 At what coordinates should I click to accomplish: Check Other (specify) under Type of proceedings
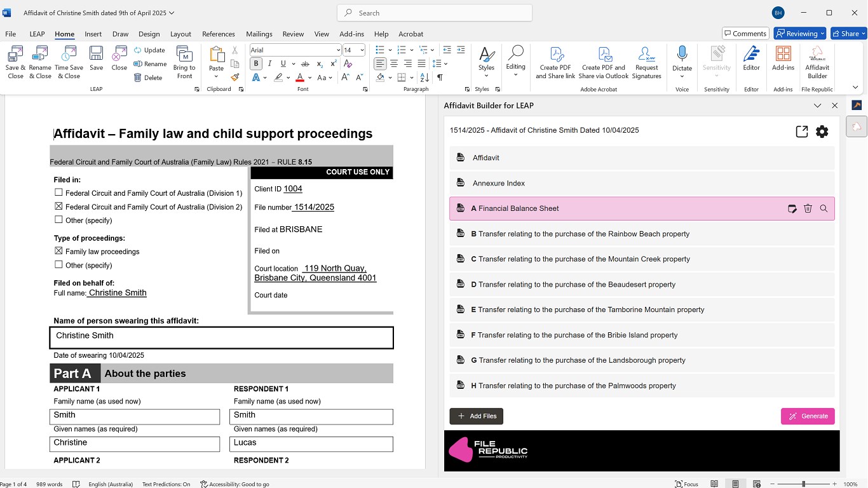58,265
